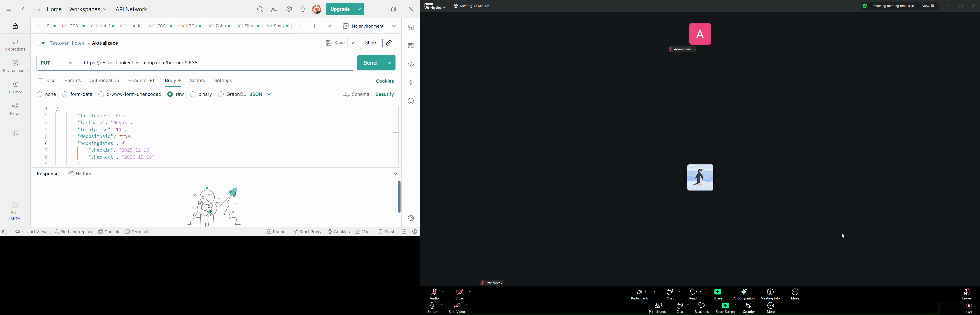Switch to the Authorization tab
980x315 pixels.
(x=104, y=81)
